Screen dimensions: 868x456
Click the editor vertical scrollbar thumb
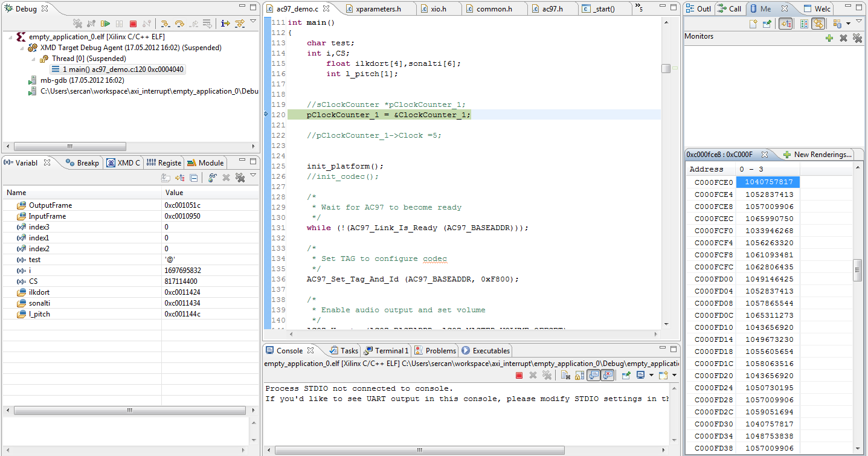point(666,69)
